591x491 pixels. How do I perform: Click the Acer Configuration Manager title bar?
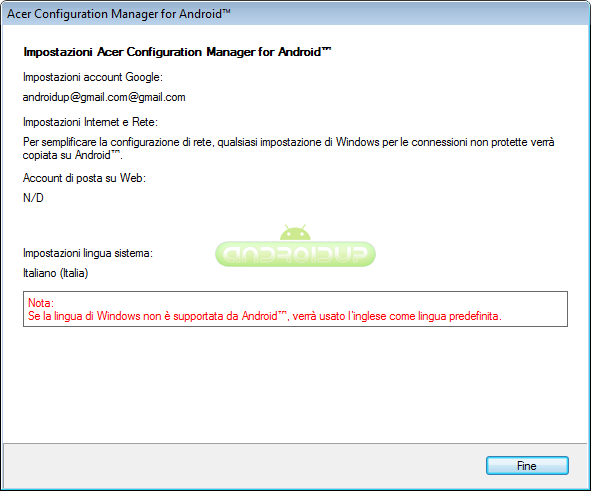click(x=296, y=14)
